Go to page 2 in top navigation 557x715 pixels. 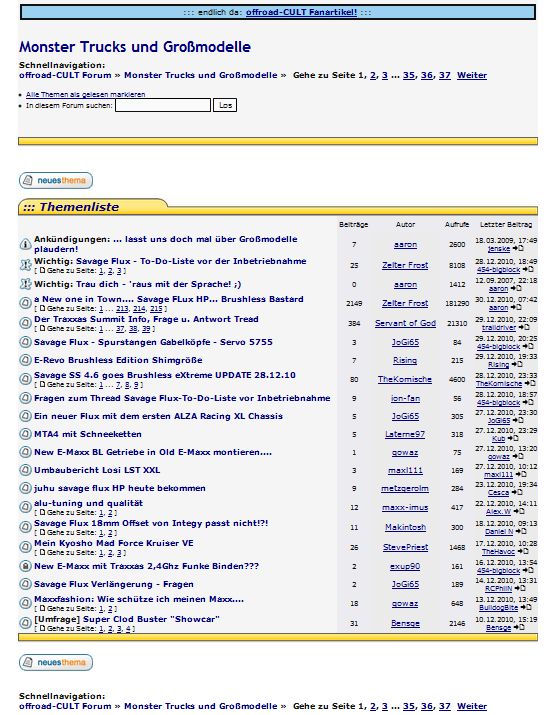(x=373, y=75)
